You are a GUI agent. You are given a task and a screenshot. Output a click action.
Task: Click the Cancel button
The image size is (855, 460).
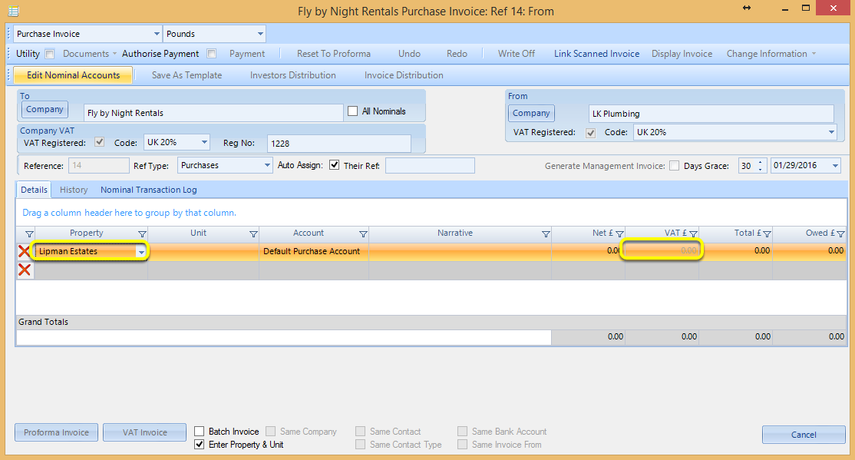[804, 434]
